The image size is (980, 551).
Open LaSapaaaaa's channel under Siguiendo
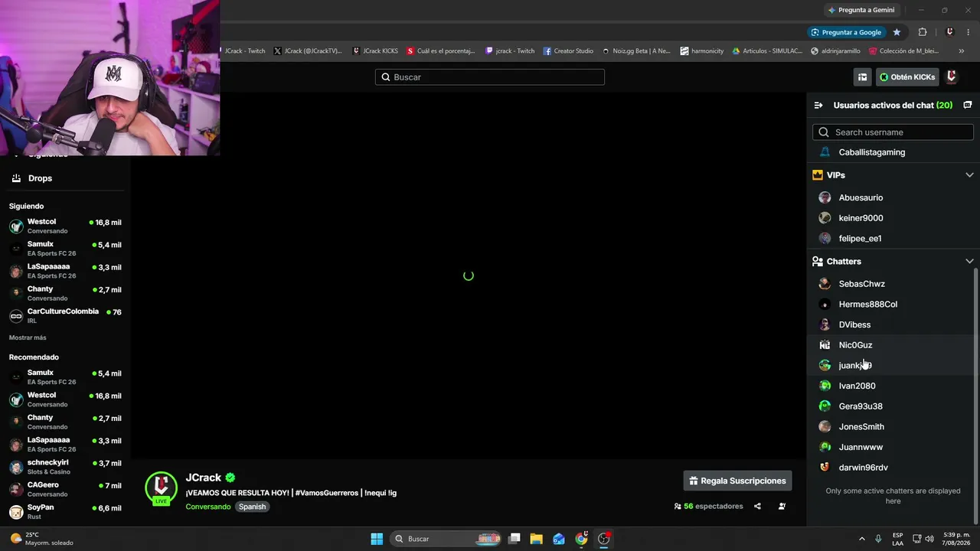[65, 271]
